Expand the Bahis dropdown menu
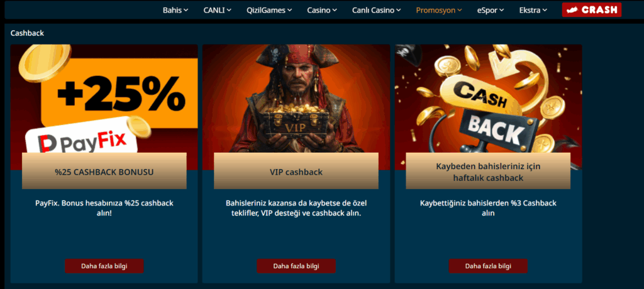Screen dimensions: 644x289 point(175,10)
